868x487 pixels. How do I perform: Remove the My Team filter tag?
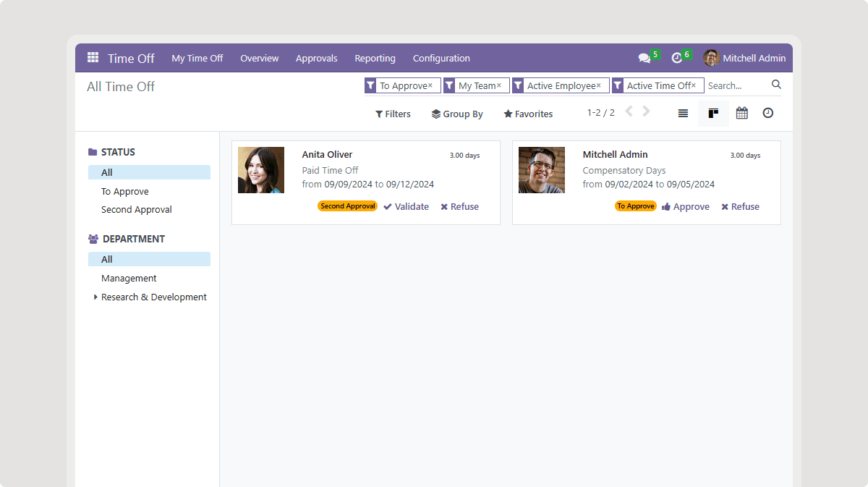pos(498,85)
